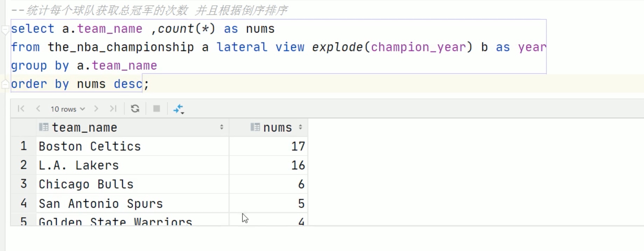
Task: Collapse the SQL fold marker beside select line
Action: (x=5, y=30)
